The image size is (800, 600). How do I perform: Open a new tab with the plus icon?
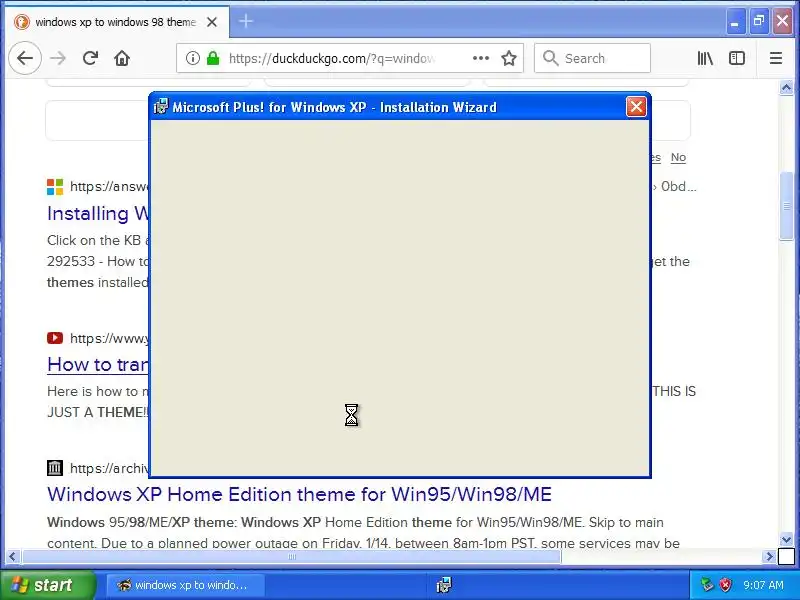pos(246,21)
